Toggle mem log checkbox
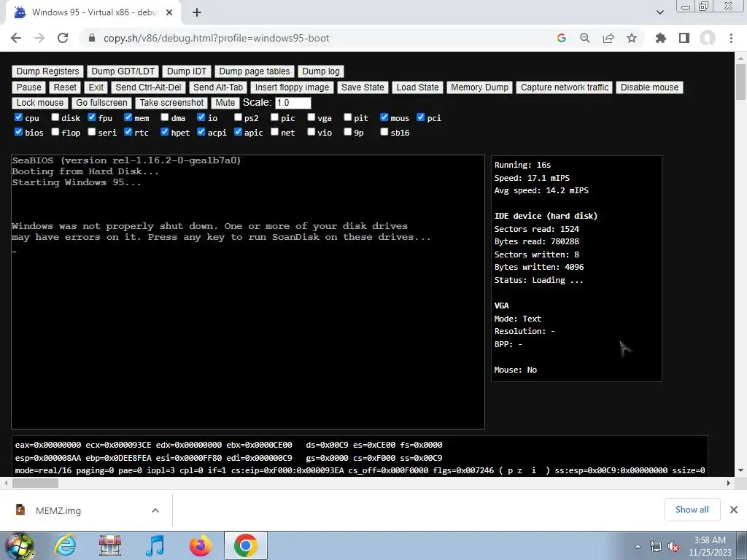 click(x=128, y=117)
